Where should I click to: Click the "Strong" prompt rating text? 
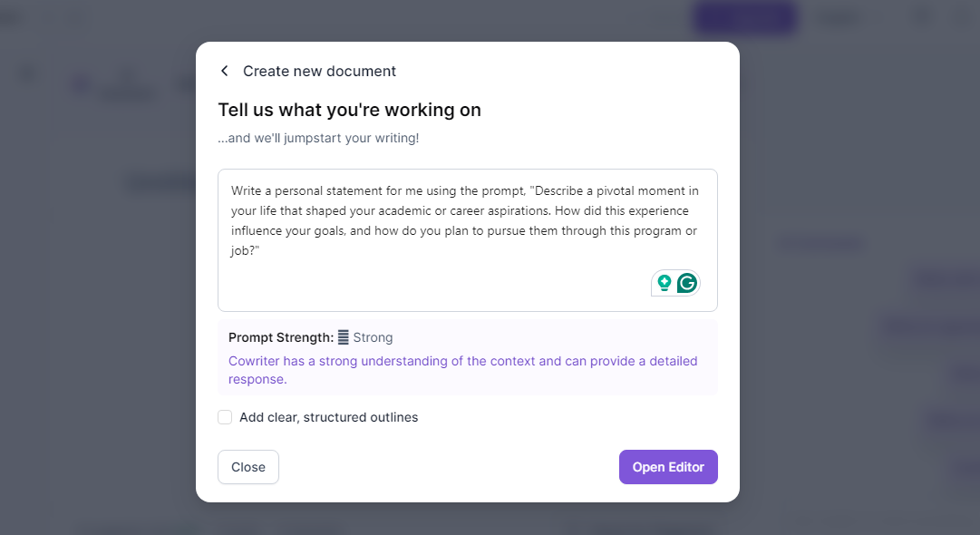[374, 337]
